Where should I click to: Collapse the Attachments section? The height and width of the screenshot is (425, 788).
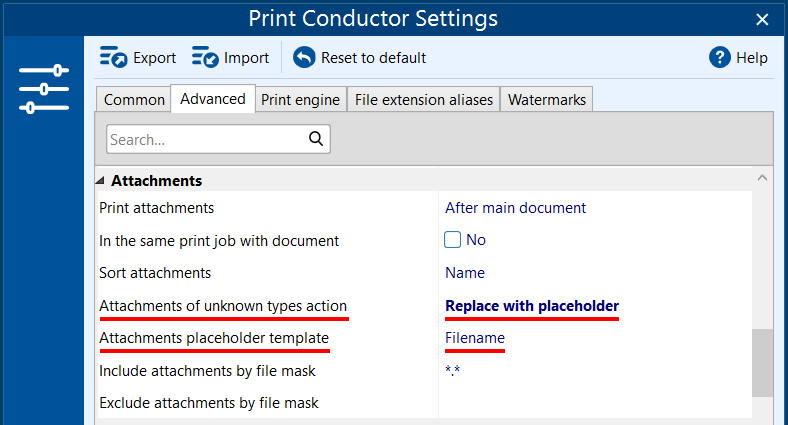click(x=101, y=181)
